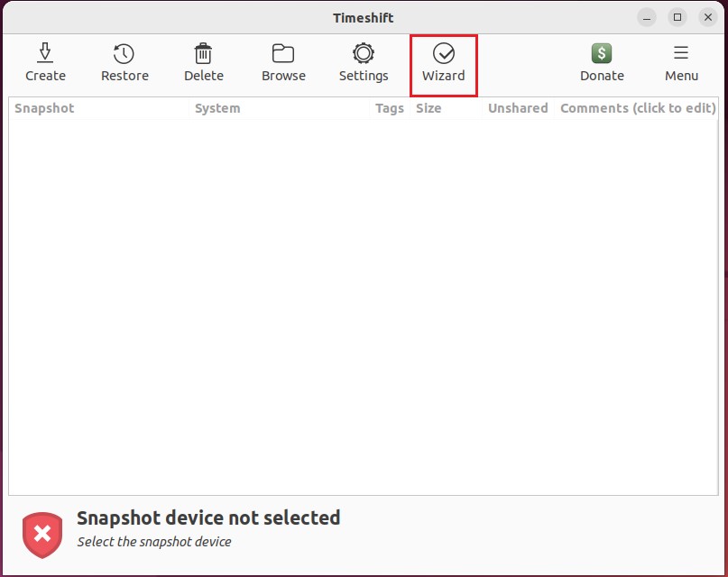
Task: Click 'Snapshot device not selected' status text
Action: pos(208,517)
